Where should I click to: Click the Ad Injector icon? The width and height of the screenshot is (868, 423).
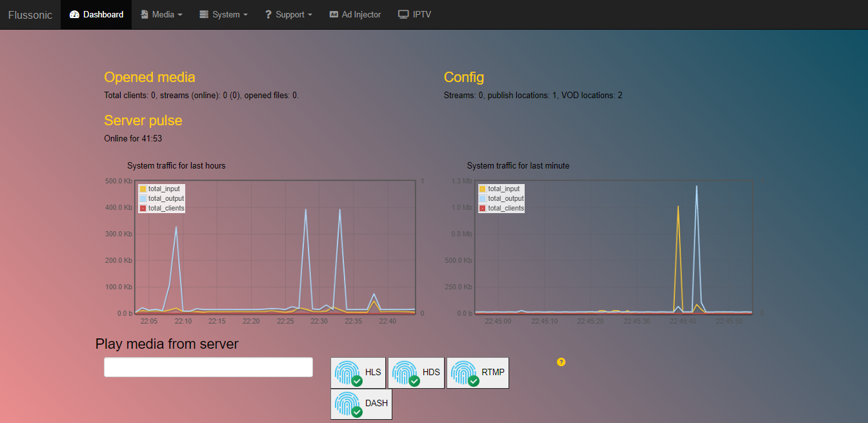click(x=334, y=14)
